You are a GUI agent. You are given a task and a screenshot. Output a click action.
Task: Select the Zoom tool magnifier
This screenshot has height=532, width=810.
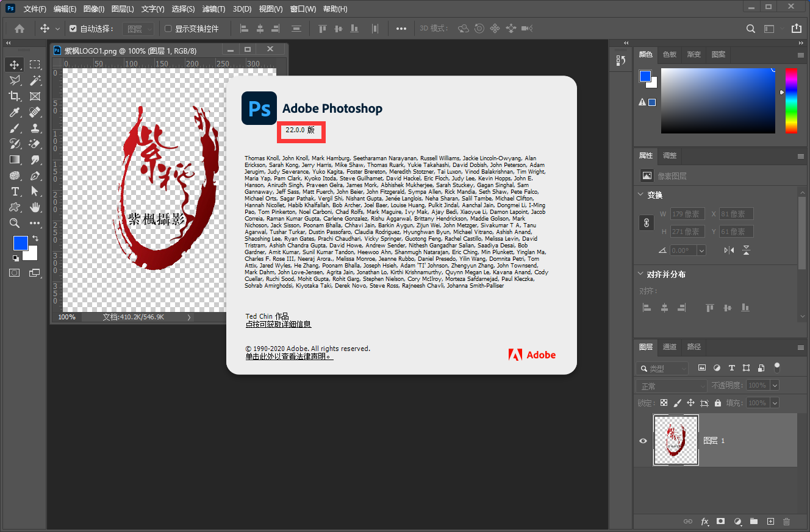tap(15, 223)
